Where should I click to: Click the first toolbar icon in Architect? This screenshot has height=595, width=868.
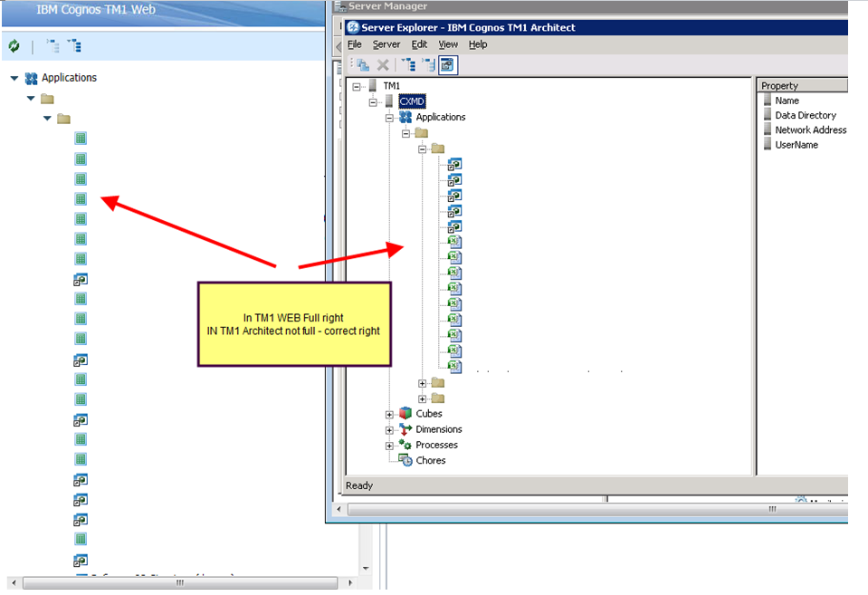(x=362, y=64)
